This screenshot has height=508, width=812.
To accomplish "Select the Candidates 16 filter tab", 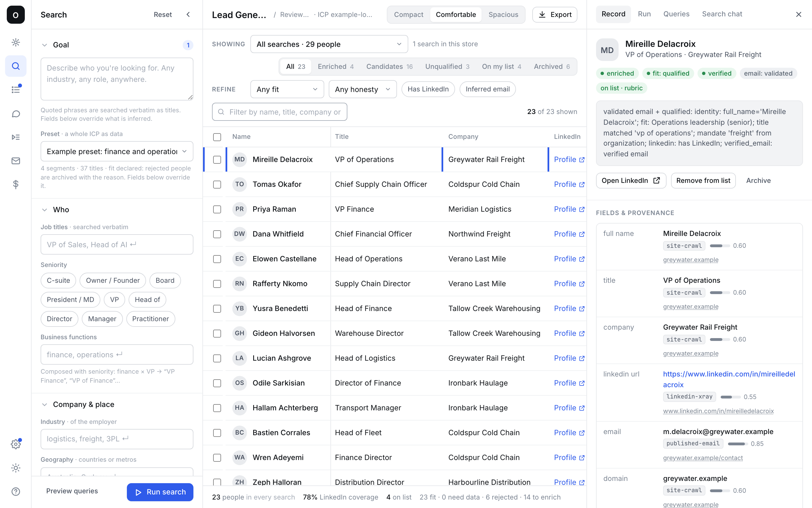I will 389,67.
